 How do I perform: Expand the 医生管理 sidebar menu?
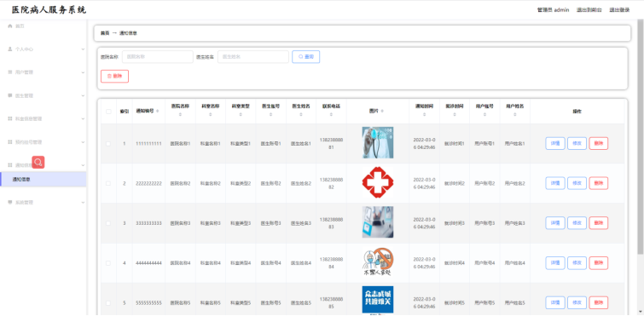coord(44,95)
